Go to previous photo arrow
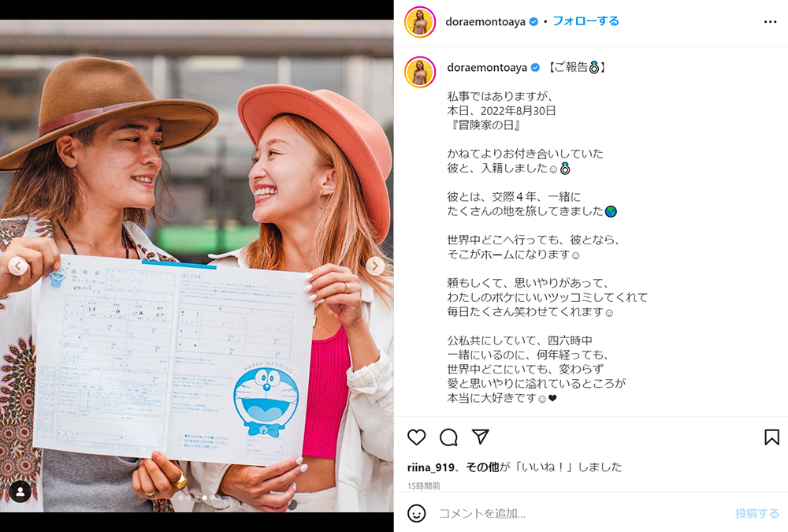Image resolution: width=788 pixels, height=532 pixels. [18, 266]
